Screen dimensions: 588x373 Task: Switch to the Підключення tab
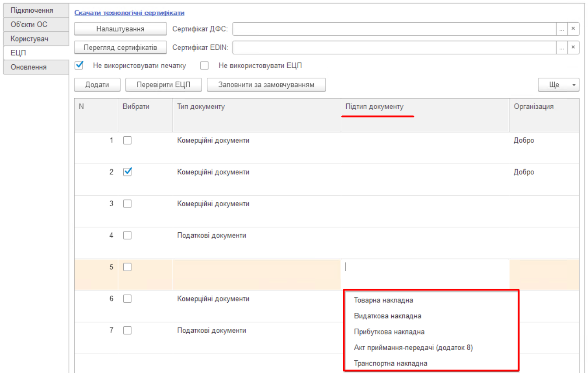point(32,10)
